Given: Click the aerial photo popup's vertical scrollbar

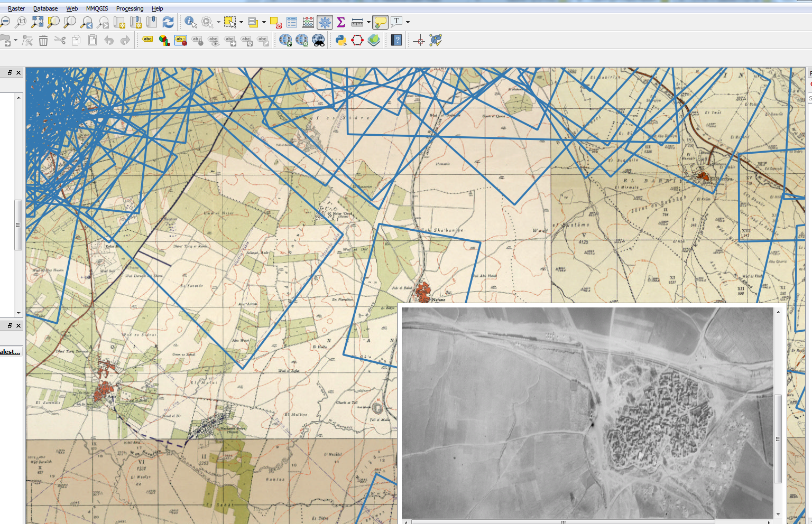Looking at the screenshot, I should (778, 438).
